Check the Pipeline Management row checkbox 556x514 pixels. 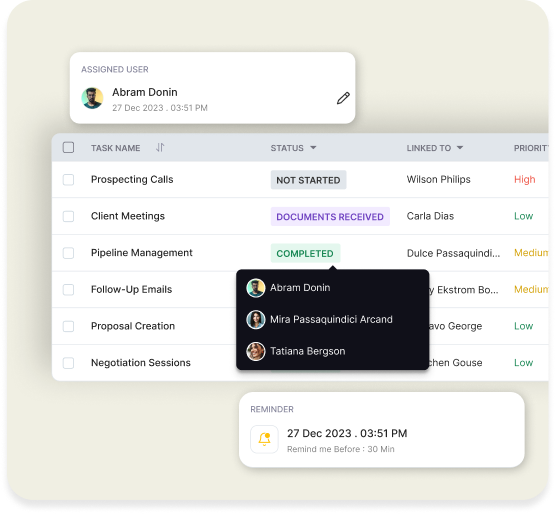(68, 253)
